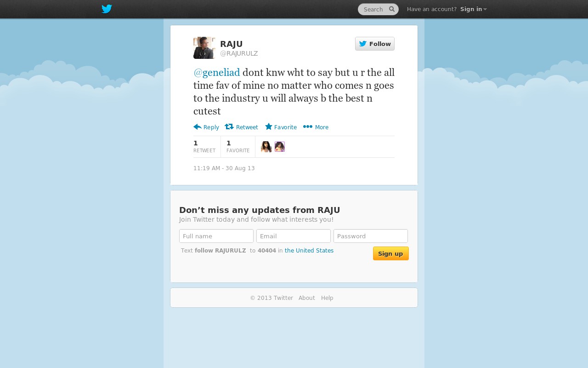Click the Email input field

(294, 236)
